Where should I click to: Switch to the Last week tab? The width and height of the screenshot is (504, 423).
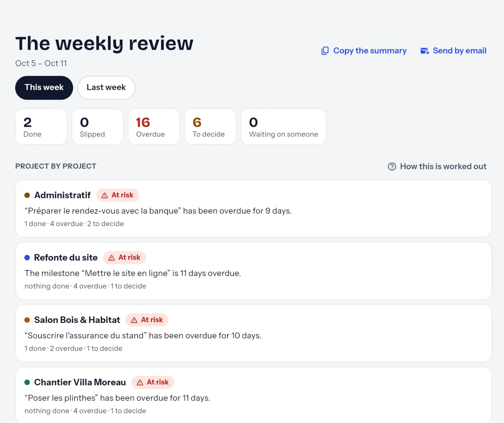[x=106, y=87]
